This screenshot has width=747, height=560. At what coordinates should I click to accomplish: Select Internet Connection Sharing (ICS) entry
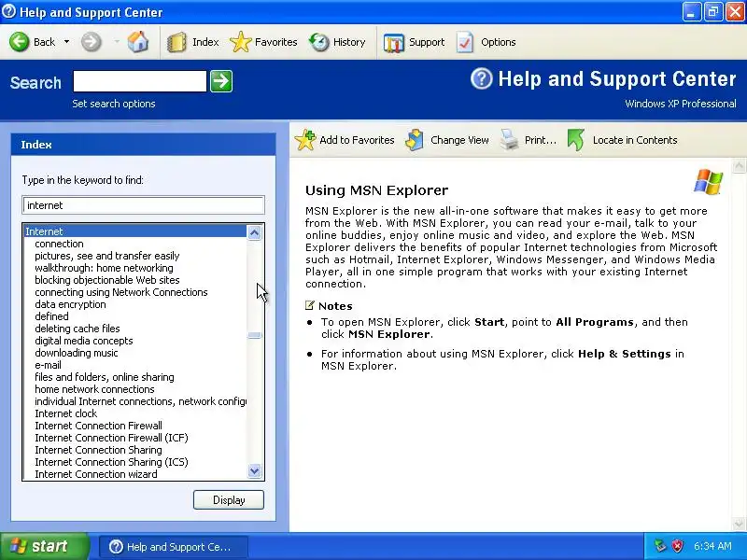pyautogui.click(x=111, y=462)
